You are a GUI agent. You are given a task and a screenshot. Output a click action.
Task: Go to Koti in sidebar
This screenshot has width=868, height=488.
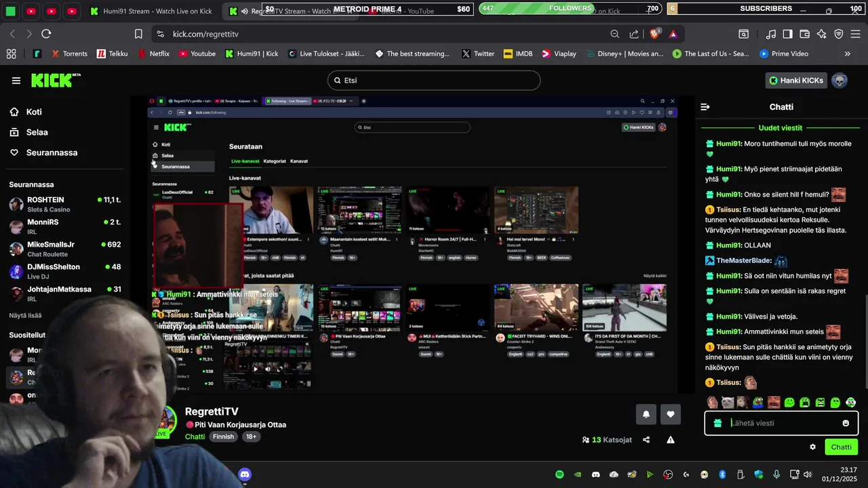click(34, 112)
